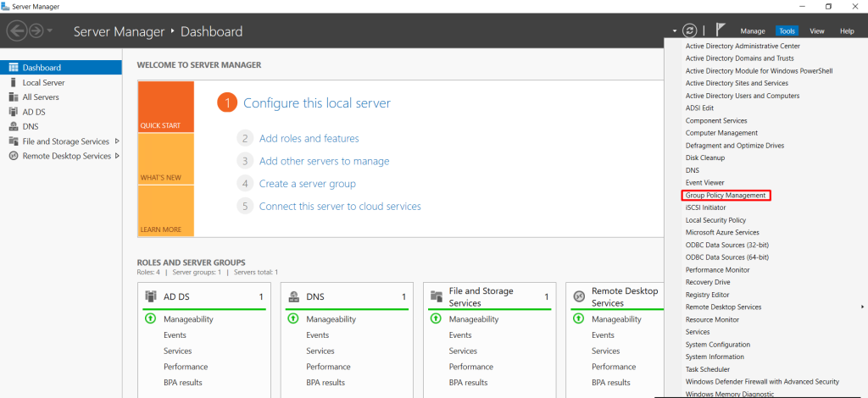Screen dimensions: 868x398
Task: Click Configure this local server link
Action: [317, 102]
